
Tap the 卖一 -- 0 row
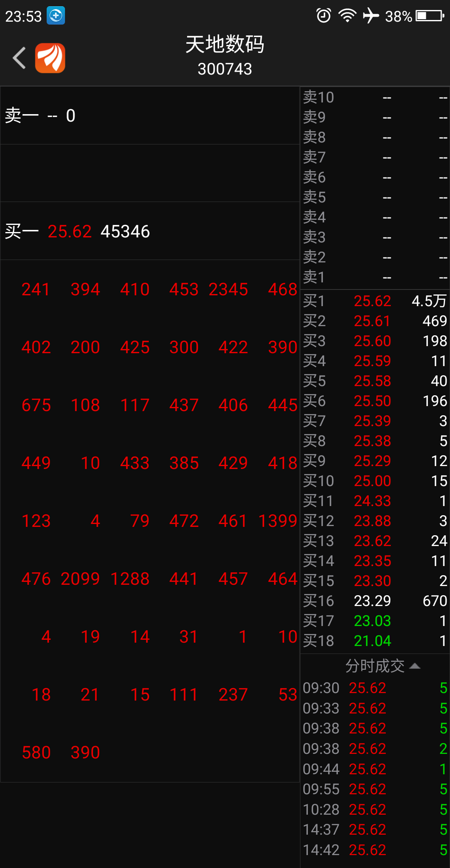point(150,116)
